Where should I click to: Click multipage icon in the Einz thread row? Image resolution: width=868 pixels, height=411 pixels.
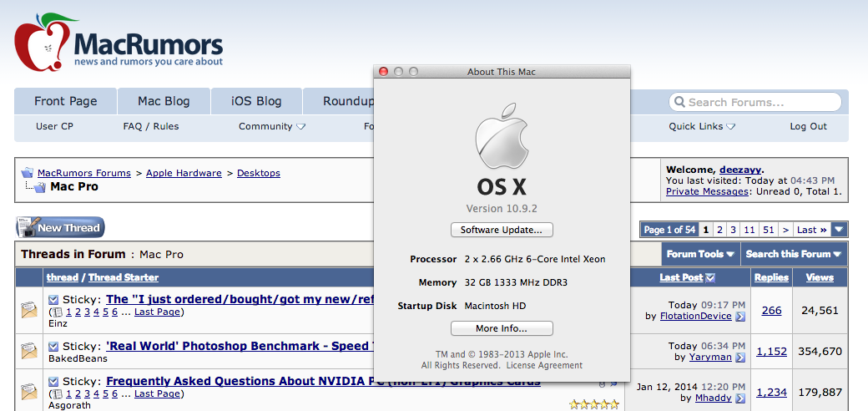coord(58,312)
